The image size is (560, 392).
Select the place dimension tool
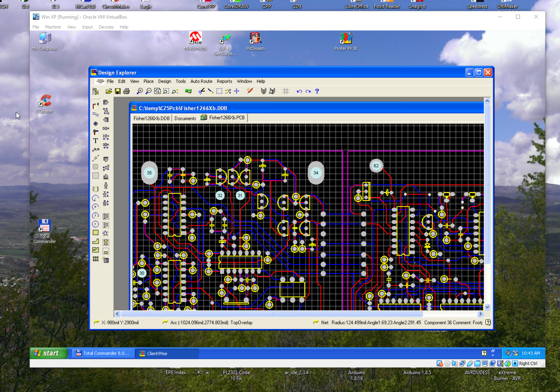[x=95, y=158]
